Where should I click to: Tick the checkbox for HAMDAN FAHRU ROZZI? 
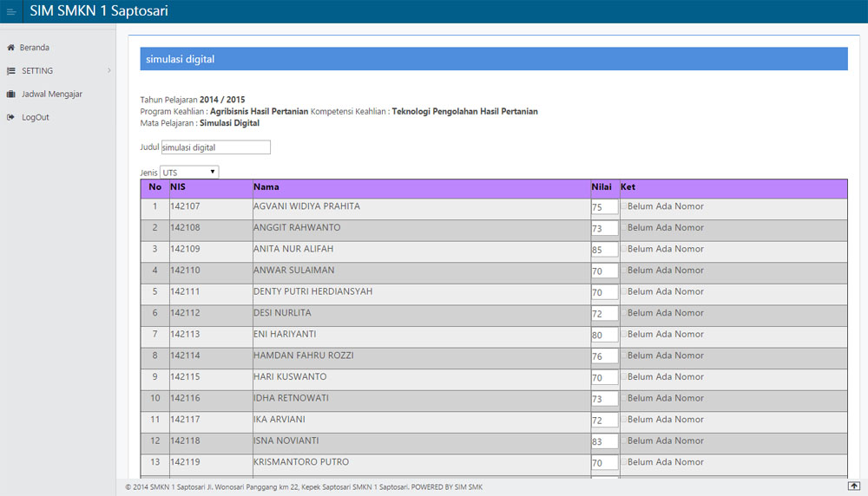[623, 356]
